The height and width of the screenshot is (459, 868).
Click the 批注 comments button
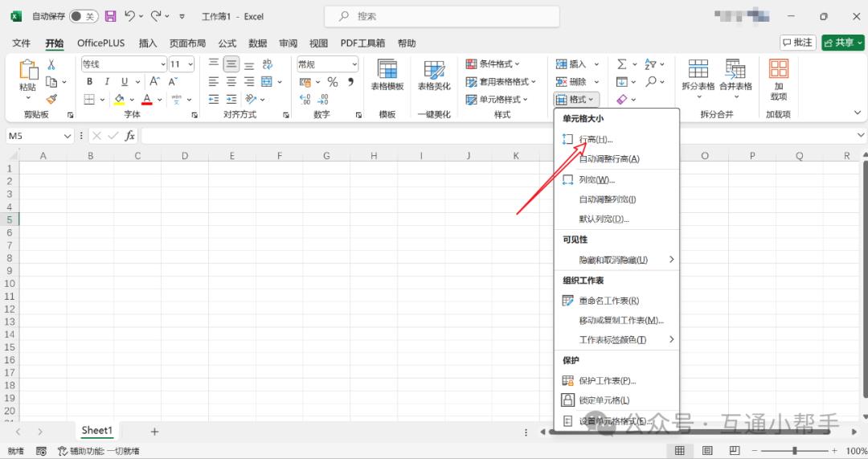click(798, 43)
